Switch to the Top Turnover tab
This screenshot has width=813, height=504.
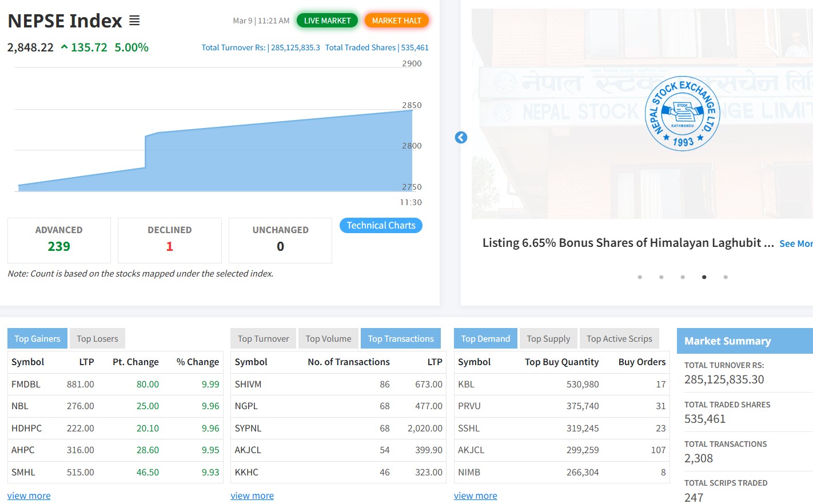(x=263, y=339)
